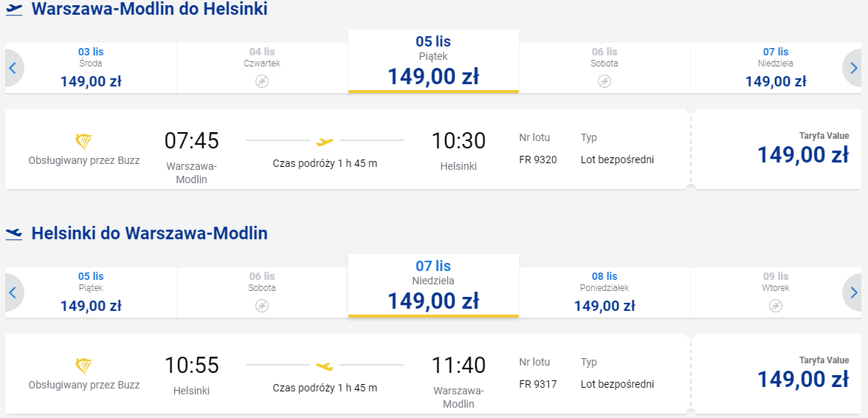This screenshot has height=418, width=868.
Task: Show earlier outbound dates with left arrow
Action: 13,68
